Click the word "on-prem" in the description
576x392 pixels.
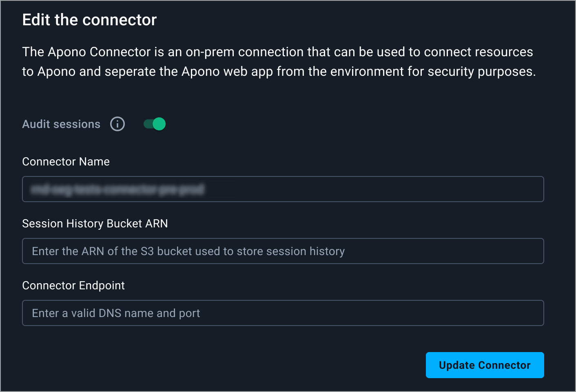point(210,52)
